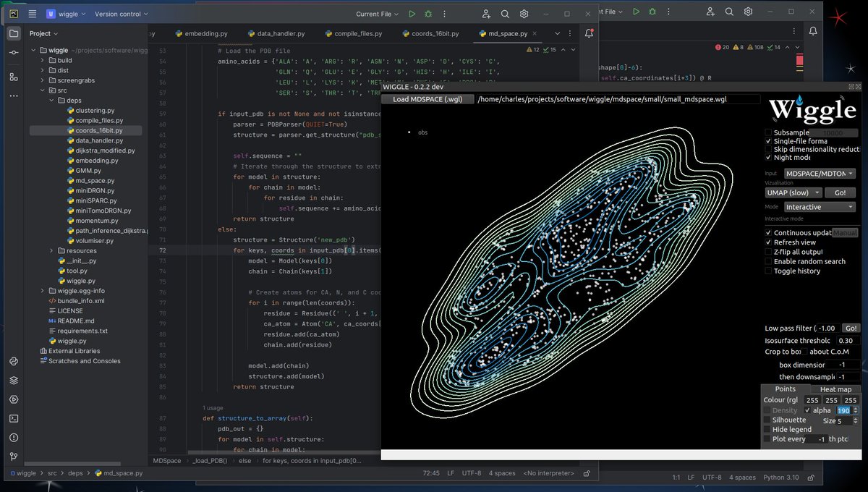Image resolution: width=868 pixels, height=492 pixels.
Task: Open the Commit tool window icon
Action: pyautogui.click(x=14, y=53)
